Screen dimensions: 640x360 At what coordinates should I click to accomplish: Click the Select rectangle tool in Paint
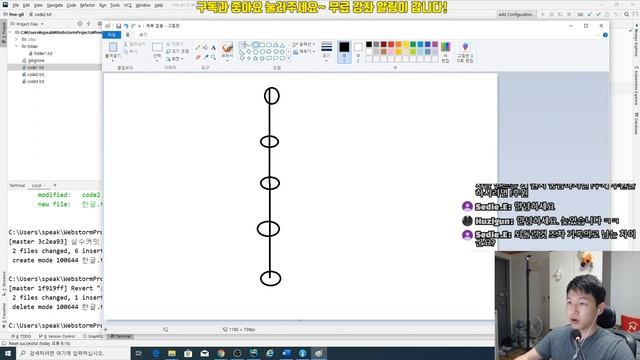coord(157,48)
